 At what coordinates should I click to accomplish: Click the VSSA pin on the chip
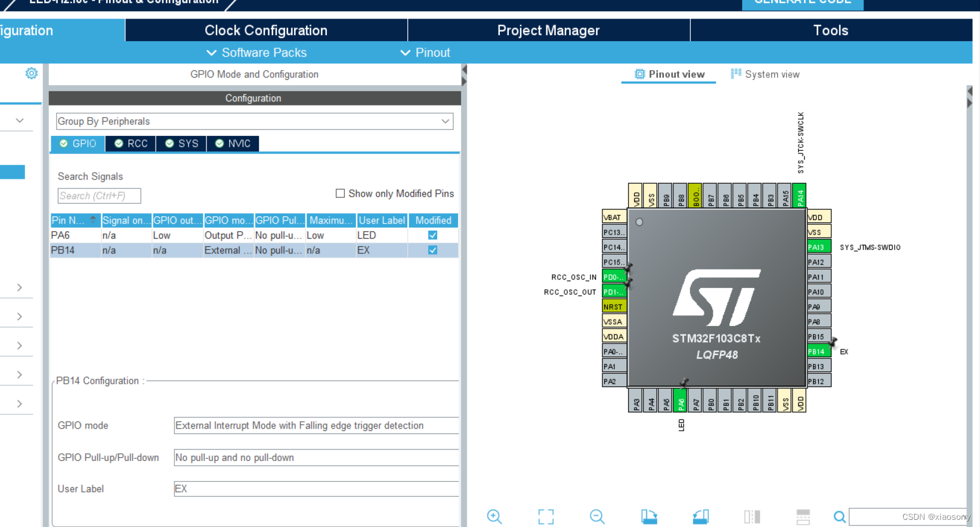tap(614, 322)
